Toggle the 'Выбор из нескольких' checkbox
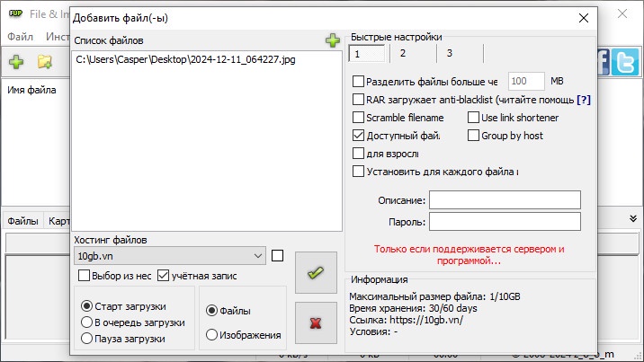This screenshot has width=644, height=362. point(84,276)
